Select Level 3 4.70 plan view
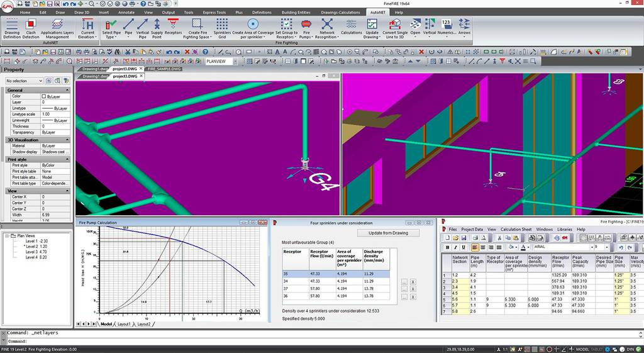 tap(35, 251)
